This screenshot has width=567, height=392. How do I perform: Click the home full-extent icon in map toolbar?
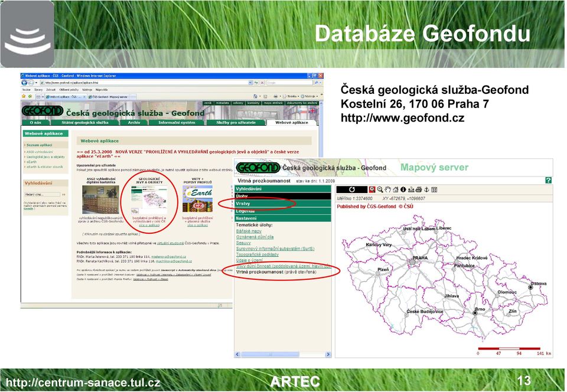pyautogui.click(x=396, y=190)
